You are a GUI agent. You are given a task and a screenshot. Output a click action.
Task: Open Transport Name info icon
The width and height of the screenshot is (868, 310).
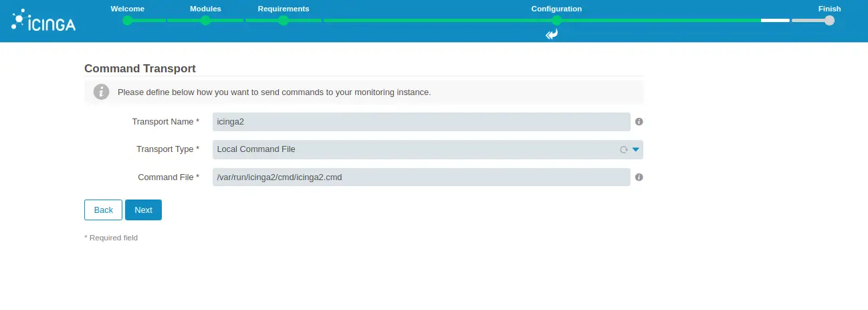[639, 122]
